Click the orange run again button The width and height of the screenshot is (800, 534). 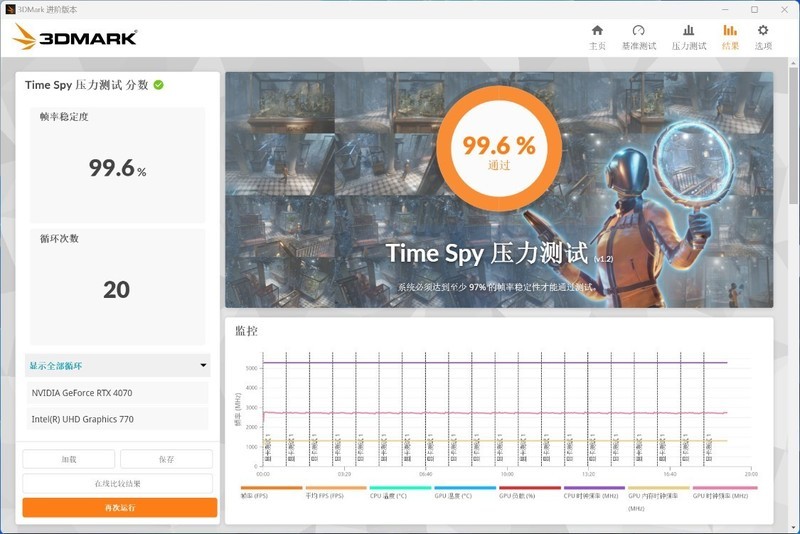pos(119,507)
